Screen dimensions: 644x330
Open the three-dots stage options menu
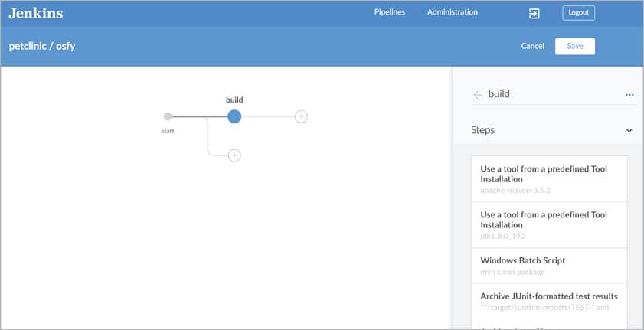[629, 95]
